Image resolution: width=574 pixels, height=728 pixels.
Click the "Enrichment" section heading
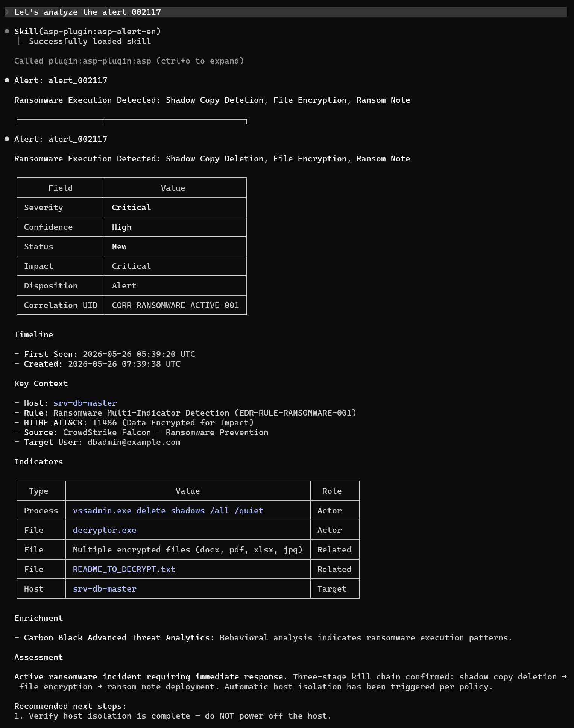[39, 618]
